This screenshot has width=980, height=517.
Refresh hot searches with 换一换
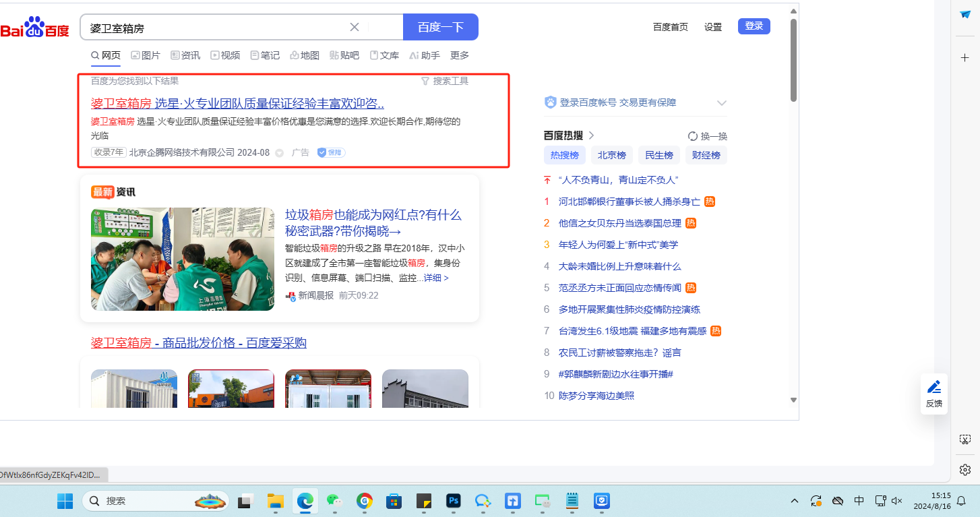(708, 136)
